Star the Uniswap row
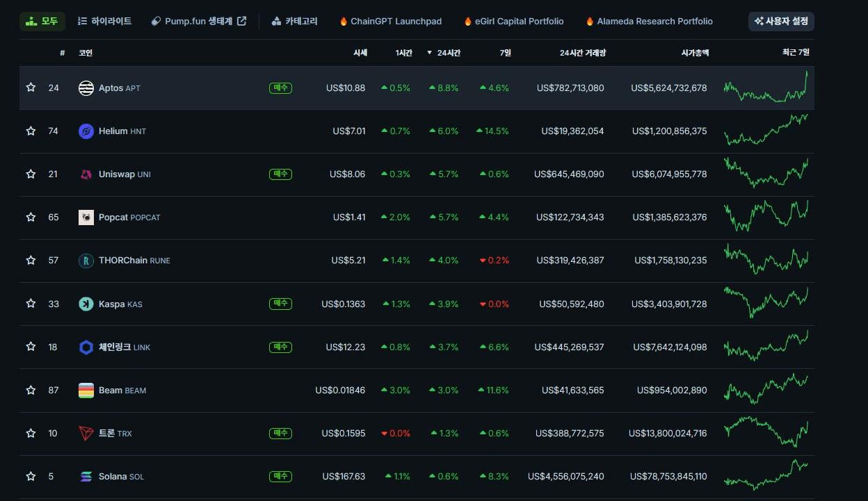The width and height of the screenshot is (868, 501). click(31, 174)
